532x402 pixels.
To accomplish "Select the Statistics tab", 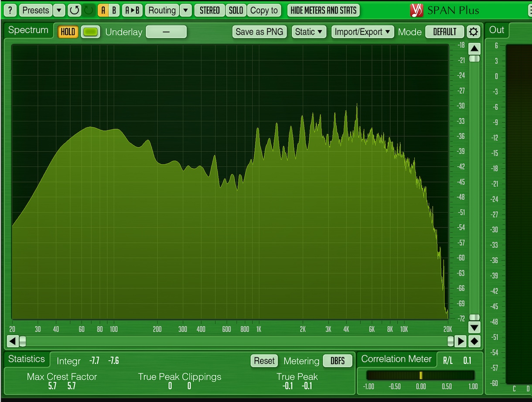I will point(27,359).
